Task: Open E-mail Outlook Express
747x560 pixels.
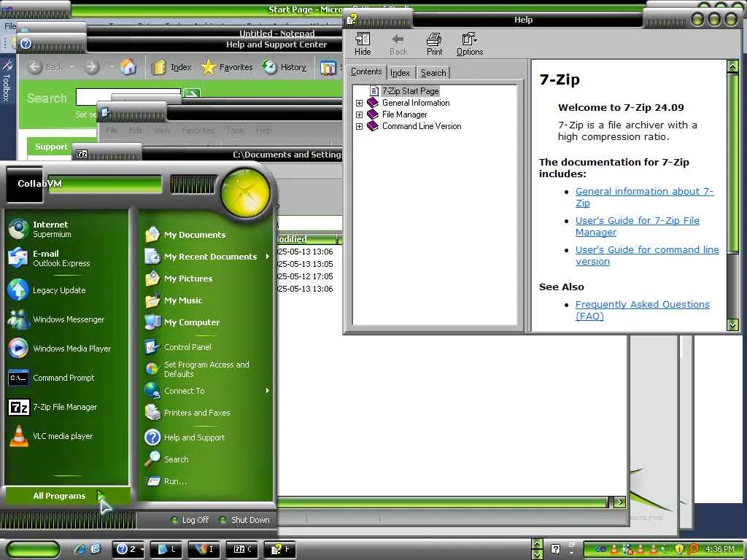Action: [66, 258]
